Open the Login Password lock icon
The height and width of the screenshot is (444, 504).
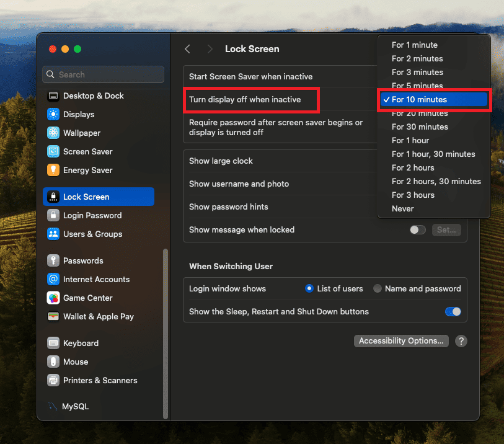click(53, 215)
